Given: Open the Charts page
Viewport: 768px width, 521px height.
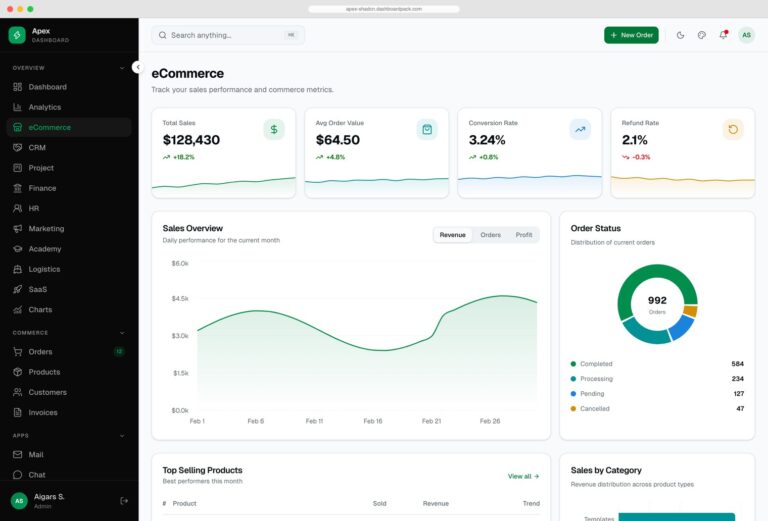Looking at the screenshot, I should coord(69,309).
